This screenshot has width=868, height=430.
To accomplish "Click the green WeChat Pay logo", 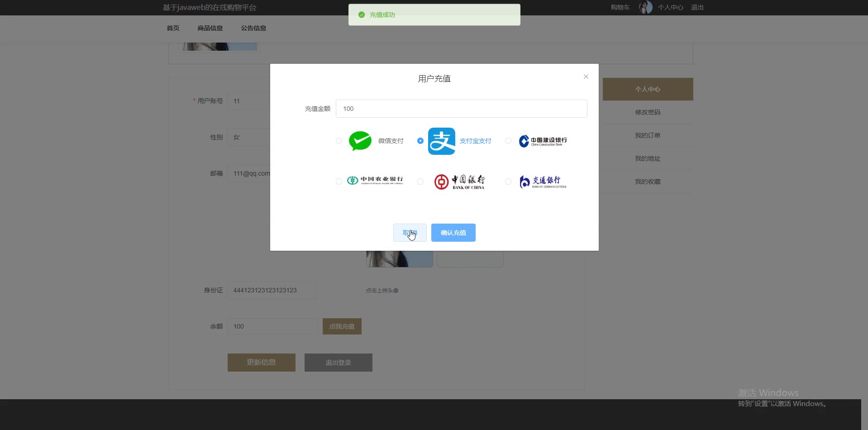I will (360, 141).
